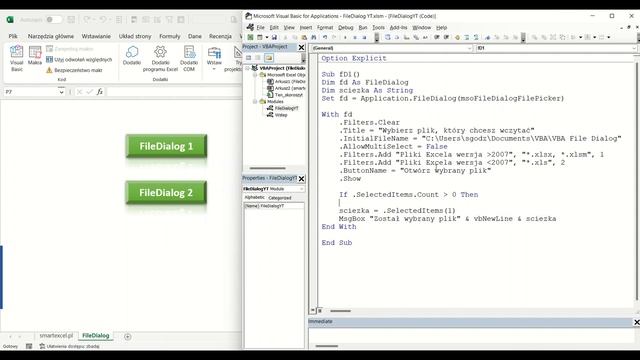Open the Tools menu in VBA editor

click(x=378, y=28)
